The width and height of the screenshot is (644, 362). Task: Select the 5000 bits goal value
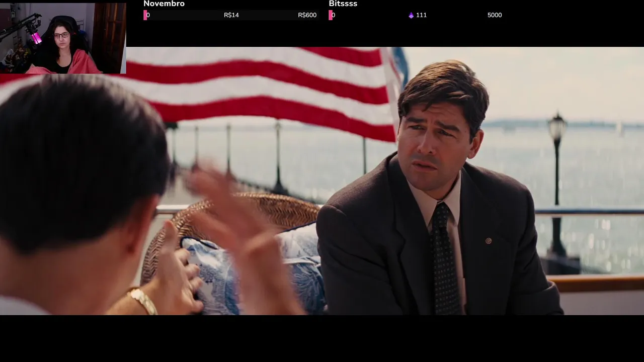click(x=495, y=15)
